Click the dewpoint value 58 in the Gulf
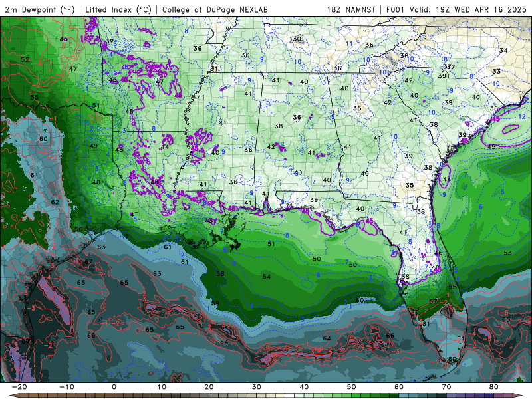 click(220, 273)
